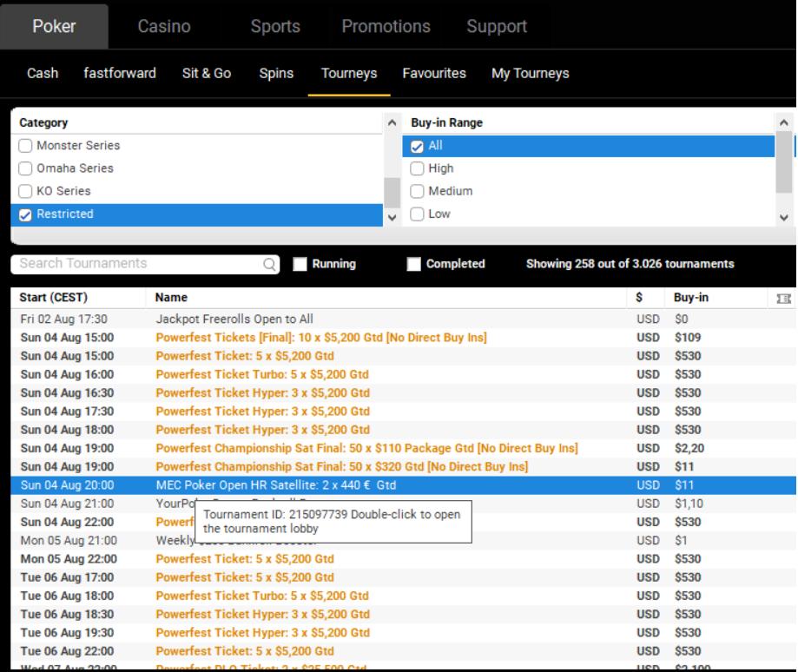Switch to the fastforward tab
This screenshot has width=798, height=672.
(x=120, y=73)
